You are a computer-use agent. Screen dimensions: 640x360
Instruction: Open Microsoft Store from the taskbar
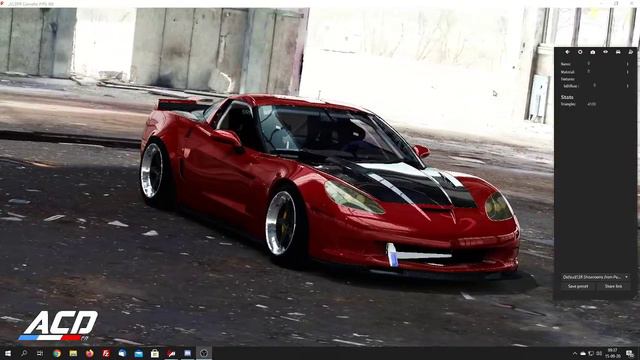tap(155, 353)
